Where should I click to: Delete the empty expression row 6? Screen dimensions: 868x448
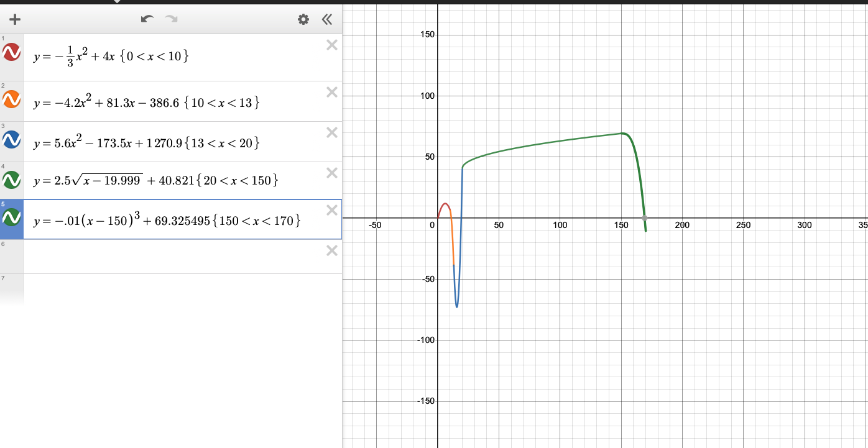tap(331, 250)
